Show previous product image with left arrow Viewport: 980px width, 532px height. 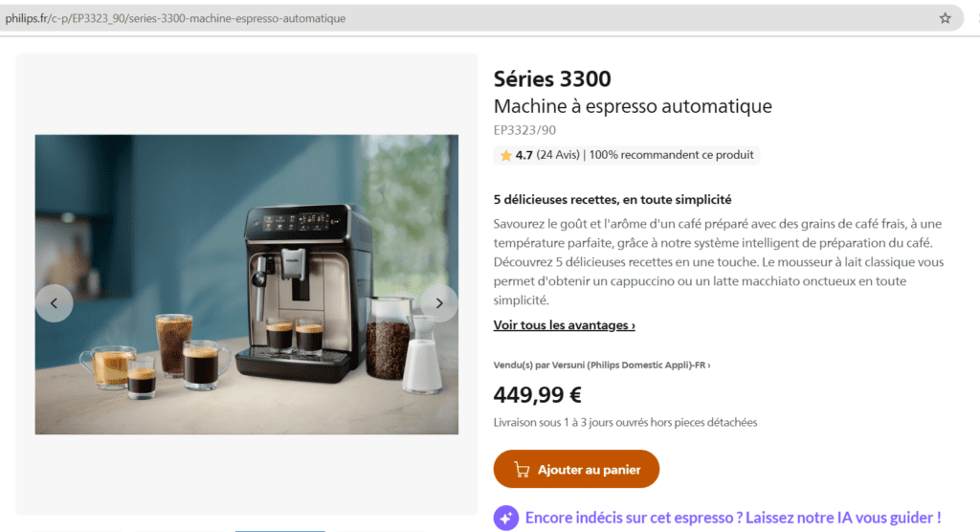tap(55, 303)
